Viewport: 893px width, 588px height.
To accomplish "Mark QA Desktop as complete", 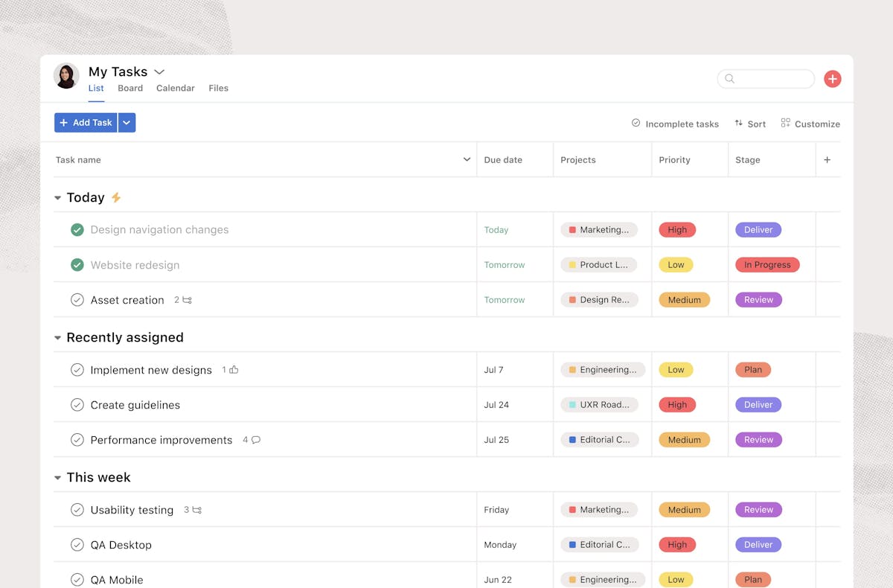I will click(x=77, y=545).
